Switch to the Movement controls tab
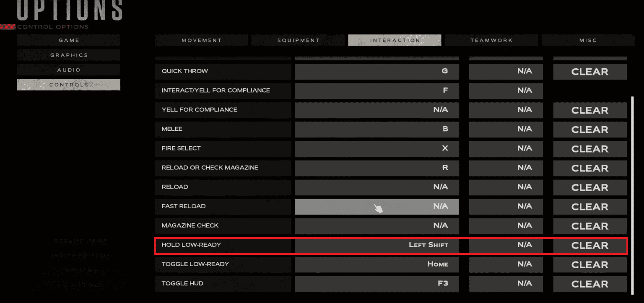This screenshot has height=303, width=644. pos(202,40)
